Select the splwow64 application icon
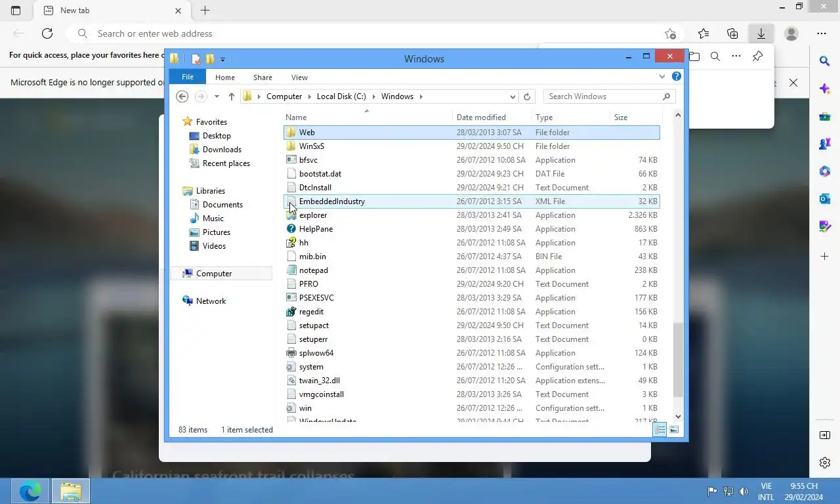 click(291, 353)
